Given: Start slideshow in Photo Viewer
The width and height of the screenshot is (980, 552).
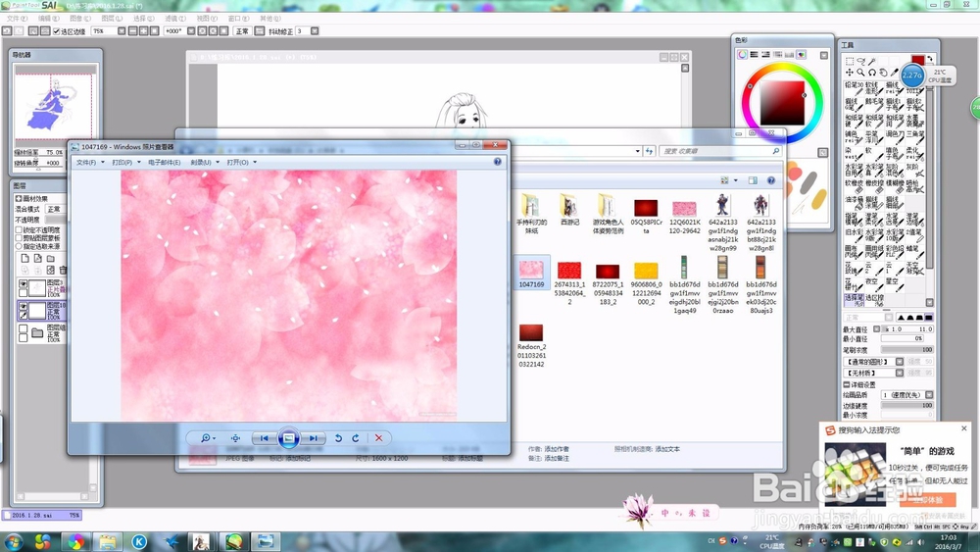Looking at the screenshot, I should click(x=288, y=438).
